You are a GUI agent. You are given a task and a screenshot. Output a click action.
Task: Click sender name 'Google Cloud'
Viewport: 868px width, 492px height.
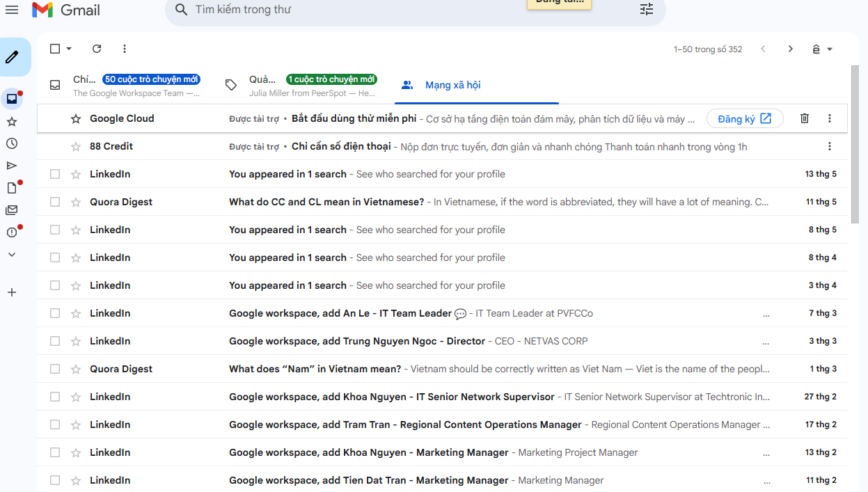[x=122, y=118]
